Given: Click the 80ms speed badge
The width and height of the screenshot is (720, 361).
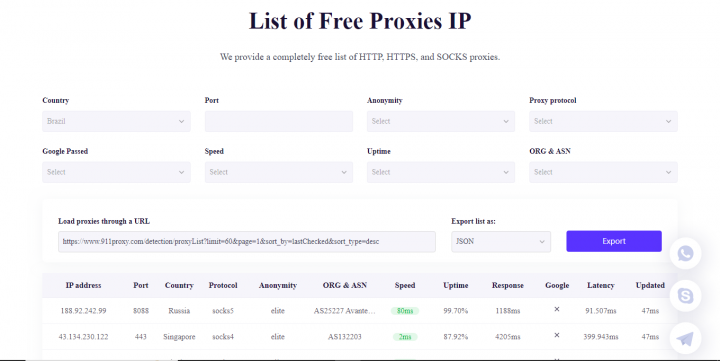Looking at the screenshot, I should pos(405,311).
